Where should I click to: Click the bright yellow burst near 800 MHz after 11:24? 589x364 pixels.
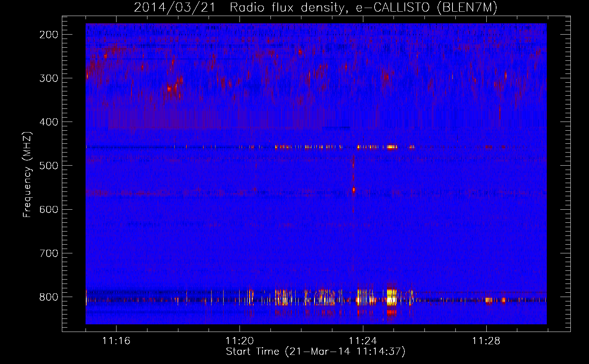click(392, 297)
